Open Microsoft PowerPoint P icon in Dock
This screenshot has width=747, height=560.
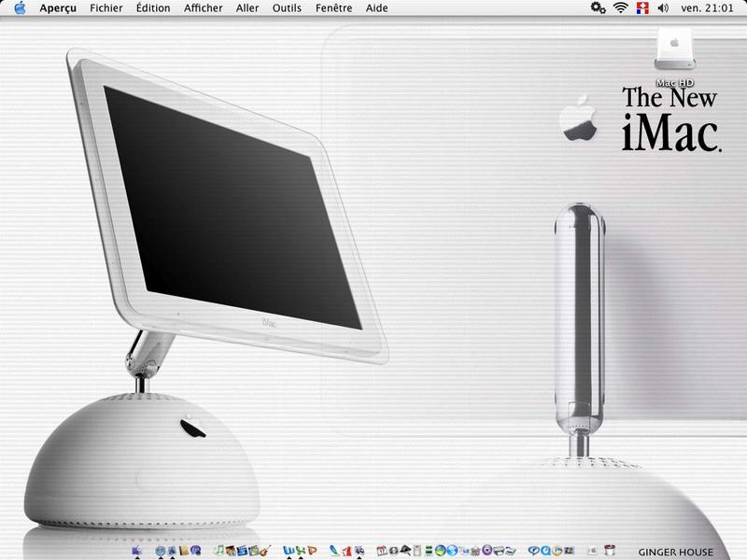(x=312, y=551)
